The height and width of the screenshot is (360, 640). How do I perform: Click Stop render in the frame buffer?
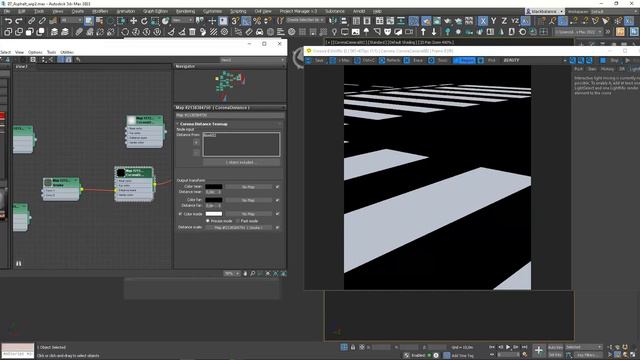[611, 60]
